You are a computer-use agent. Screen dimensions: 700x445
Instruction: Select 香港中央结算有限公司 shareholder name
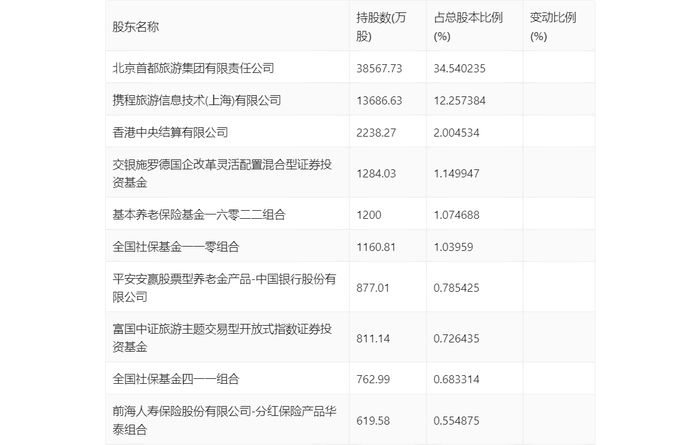[x=170, y=132]
